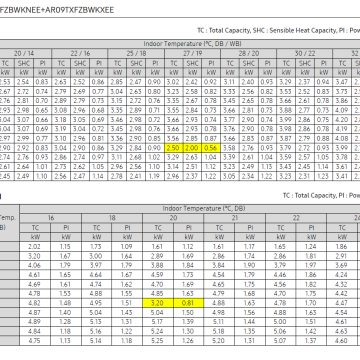The width and height of the screenshot is (360, 360).
Task: Select the '25 / 18' column header
Action: [136, 53]
